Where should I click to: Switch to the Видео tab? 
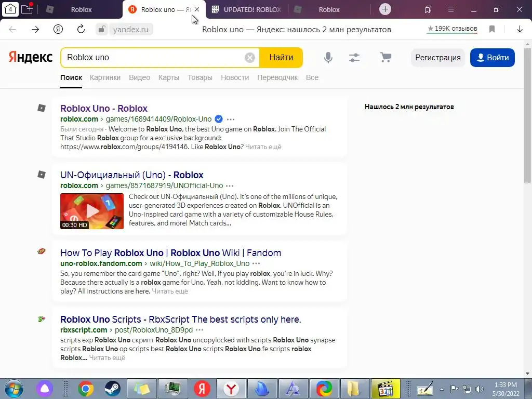click(x=139, y=78)
